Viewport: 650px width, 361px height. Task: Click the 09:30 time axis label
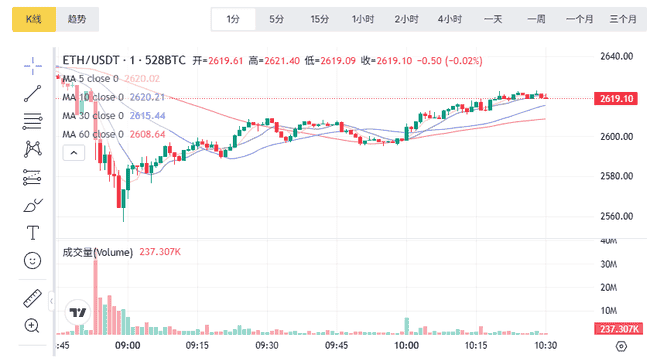(x=267, y=346)
